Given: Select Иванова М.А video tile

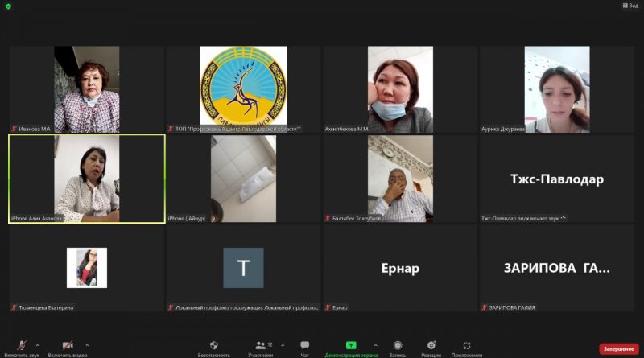Looking at the screenshot, I should point(87,89).
